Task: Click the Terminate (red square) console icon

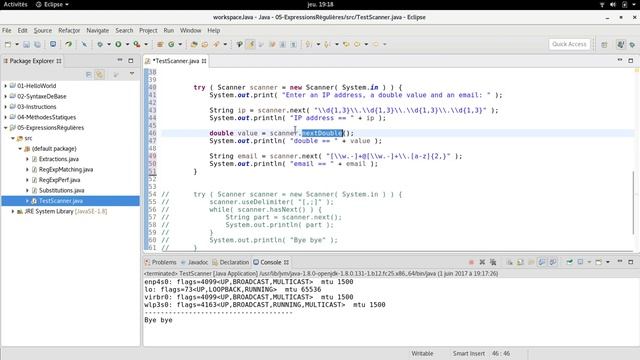Action: (471, 262)
